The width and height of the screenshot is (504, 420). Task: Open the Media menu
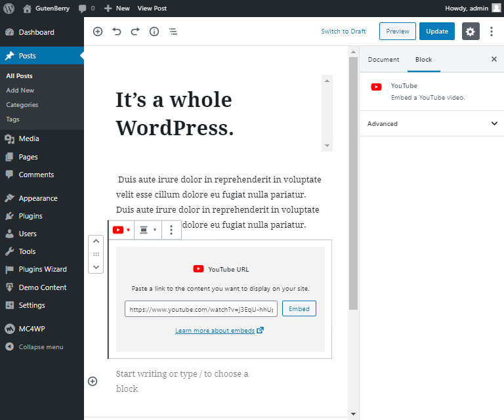pos(42,138)
